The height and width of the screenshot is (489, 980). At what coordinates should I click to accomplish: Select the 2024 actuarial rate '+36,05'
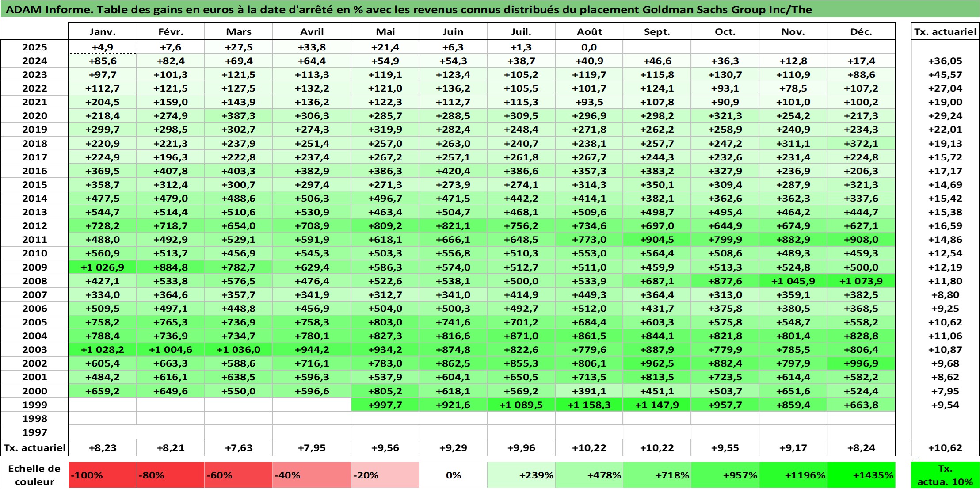point(945,61)
